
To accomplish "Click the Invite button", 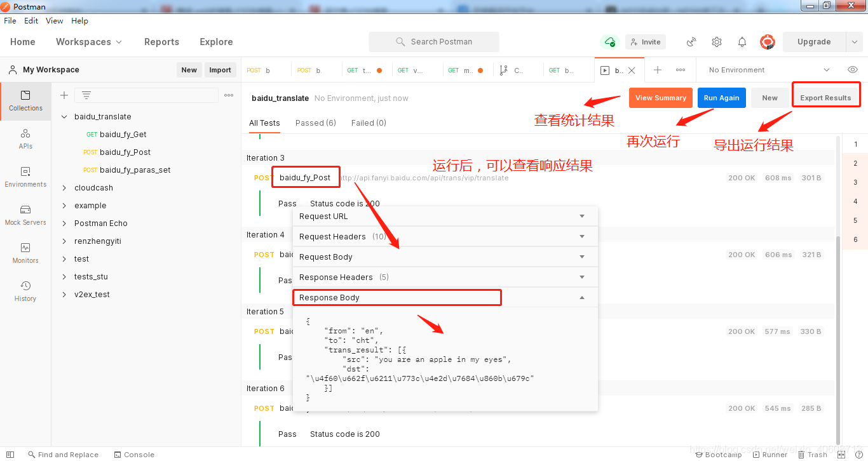I will coord(646,42).
